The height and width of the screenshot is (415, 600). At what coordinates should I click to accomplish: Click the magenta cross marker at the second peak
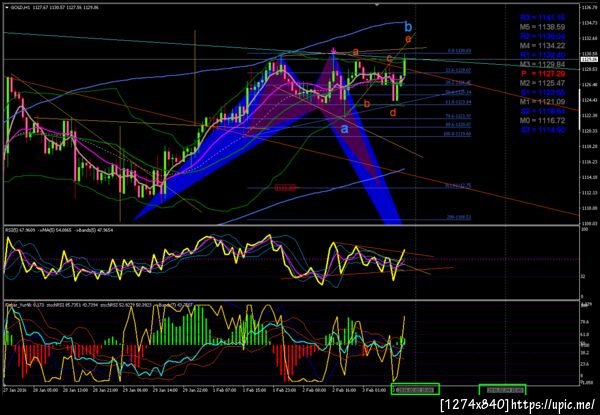[x=333, y=50]
